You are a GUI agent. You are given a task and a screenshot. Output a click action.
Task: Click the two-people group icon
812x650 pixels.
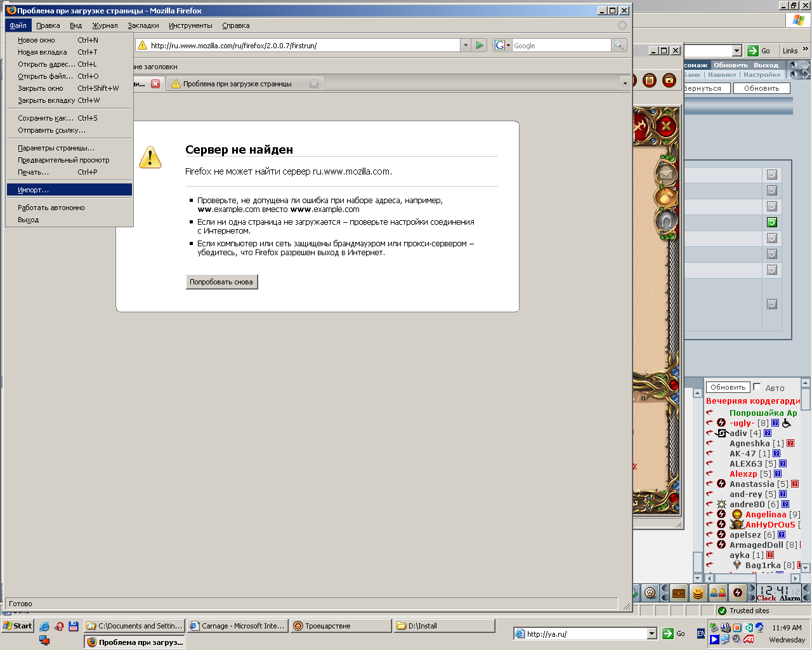pyautogui.click(x=717, y=593)
